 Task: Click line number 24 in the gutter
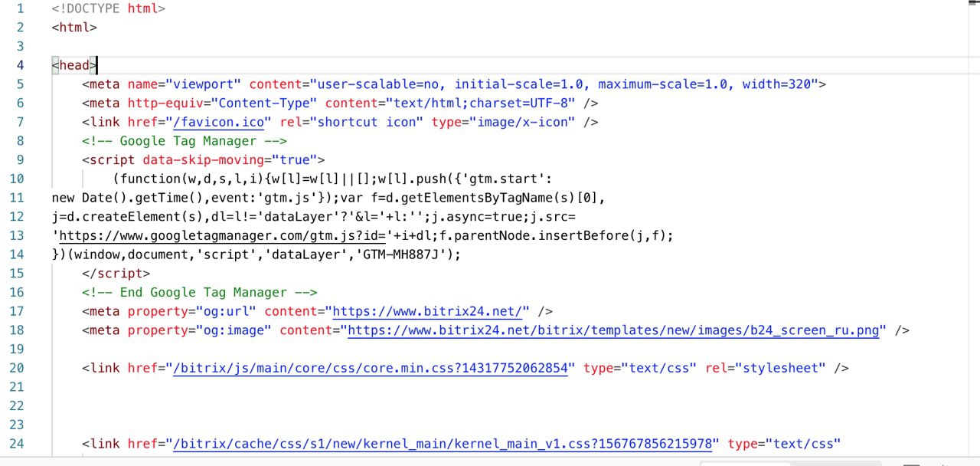pos(17,443)
